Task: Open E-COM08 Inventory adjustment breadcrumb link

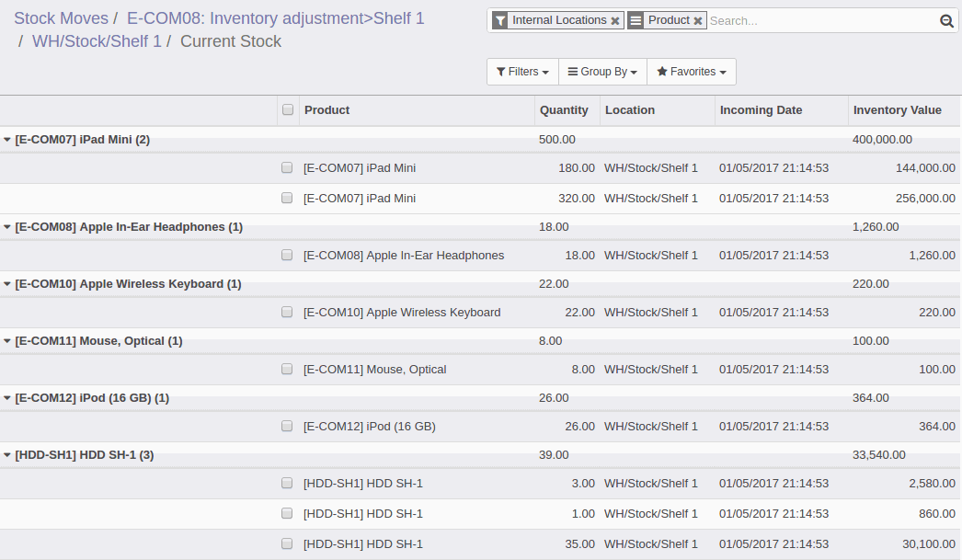Action: [276, 18]
